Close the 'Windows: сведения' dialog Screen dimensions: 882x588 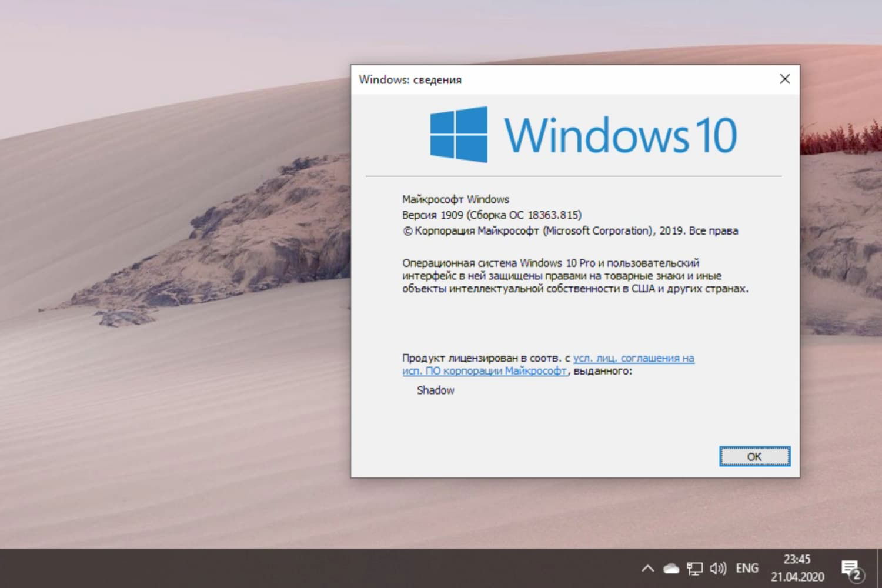[x=784, y=79]
